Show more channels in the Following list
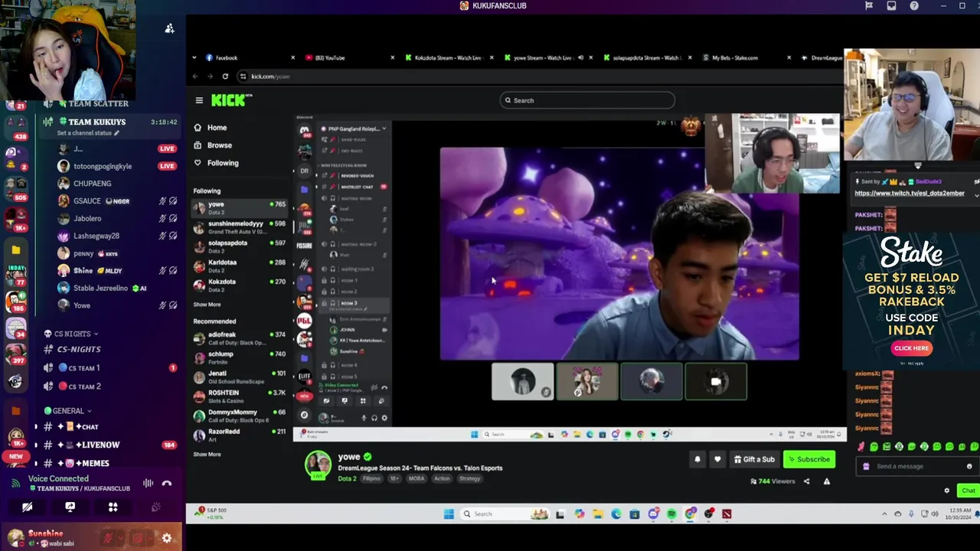 207,305
